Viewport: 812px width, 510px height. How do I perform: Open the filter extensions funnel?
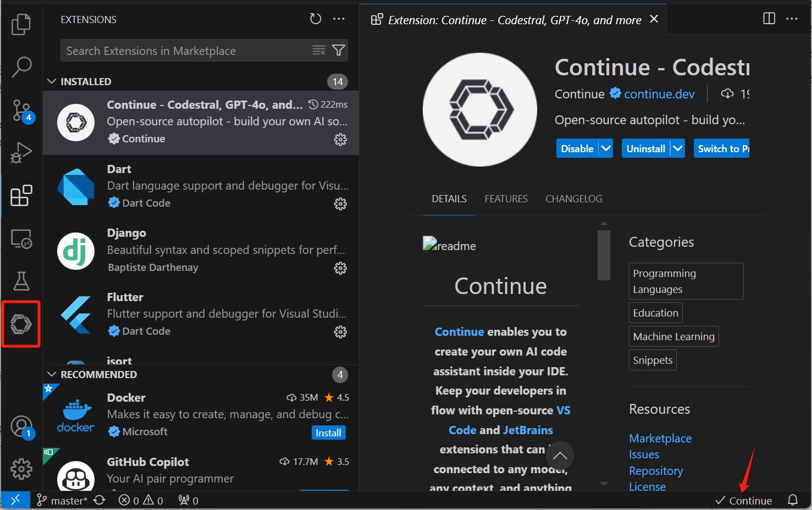click(x=339, y=51)
